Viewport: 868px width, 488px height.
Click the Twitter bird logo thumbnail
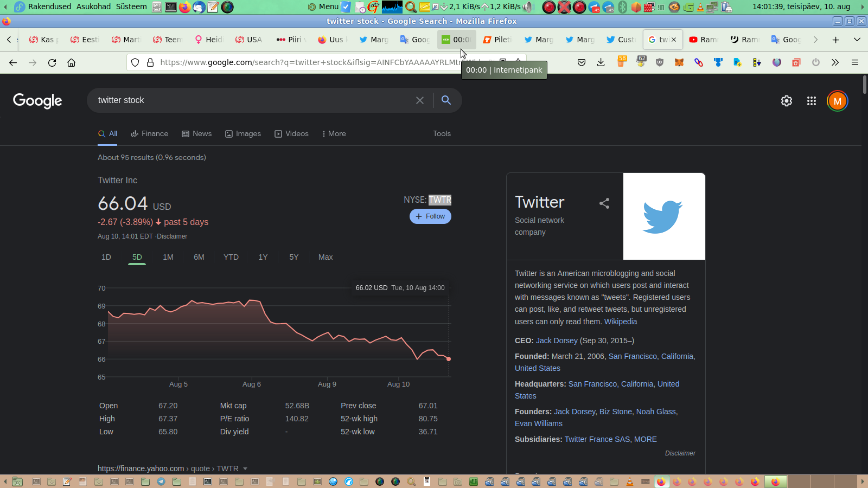tap(664, 216)
